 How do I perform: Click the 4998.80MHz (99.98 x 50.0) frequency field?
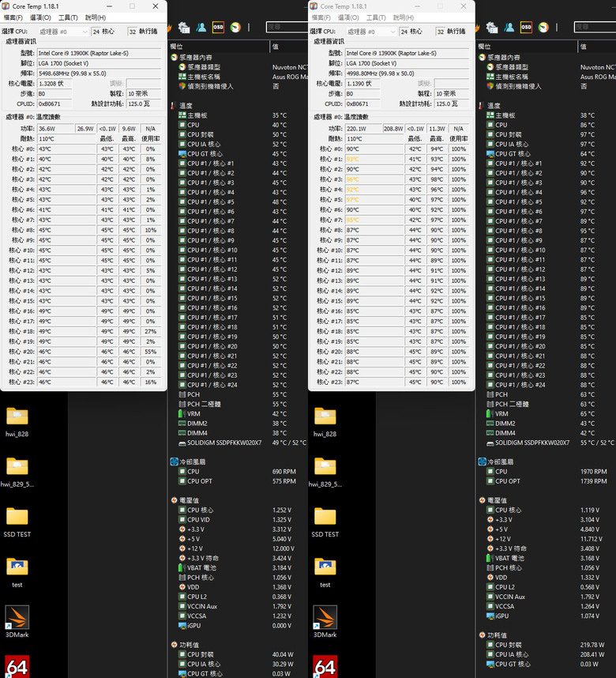[x=407, y=73]
